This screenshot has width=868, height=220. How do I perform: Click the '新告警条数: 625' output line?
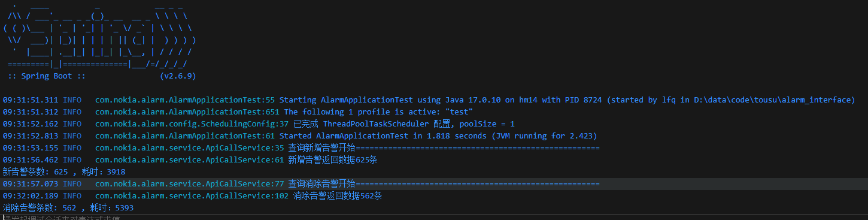64,172
